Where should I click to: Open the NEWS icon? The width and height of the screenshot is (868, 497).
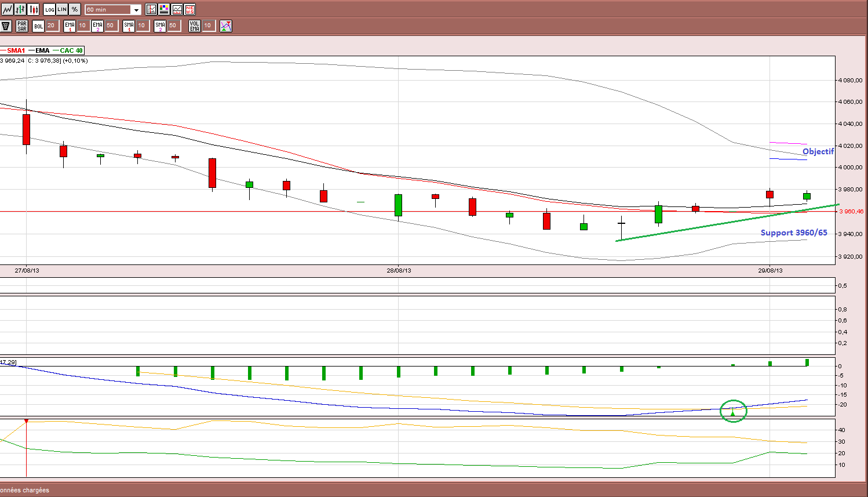click(x=189, y=9)
